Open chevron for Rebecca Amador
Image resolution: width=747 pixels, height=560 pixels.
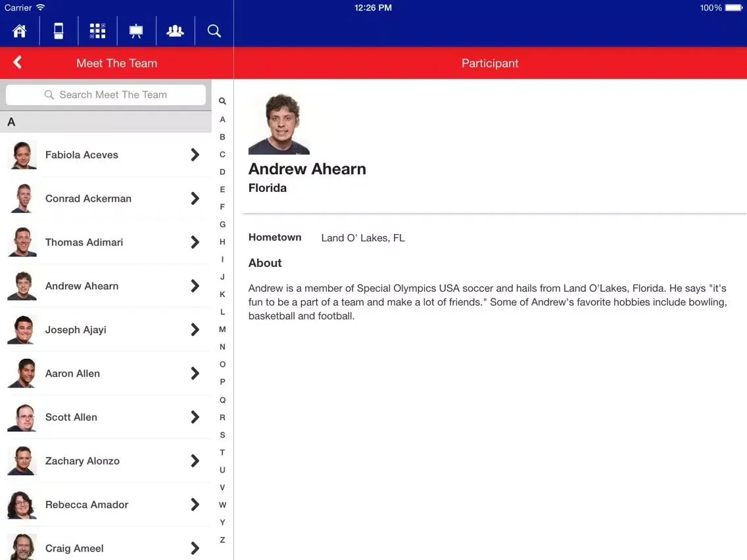tap(195, 504)
